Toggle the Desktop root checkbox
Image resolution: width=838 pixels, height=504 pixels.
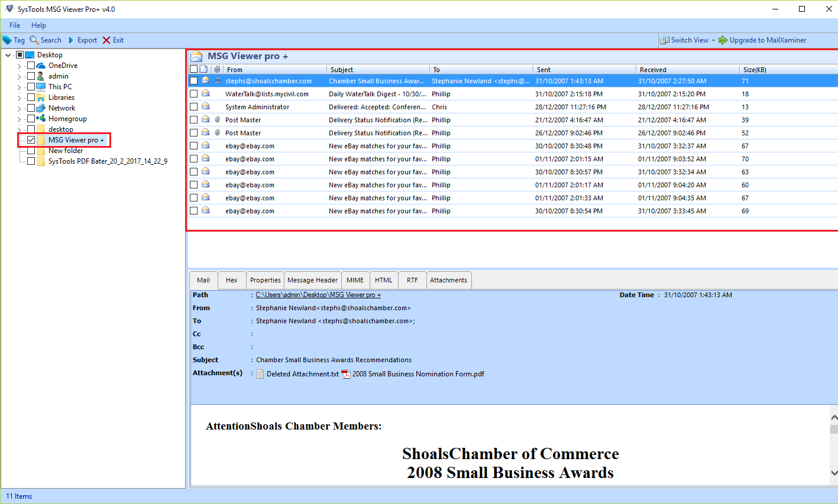[20, 55]
